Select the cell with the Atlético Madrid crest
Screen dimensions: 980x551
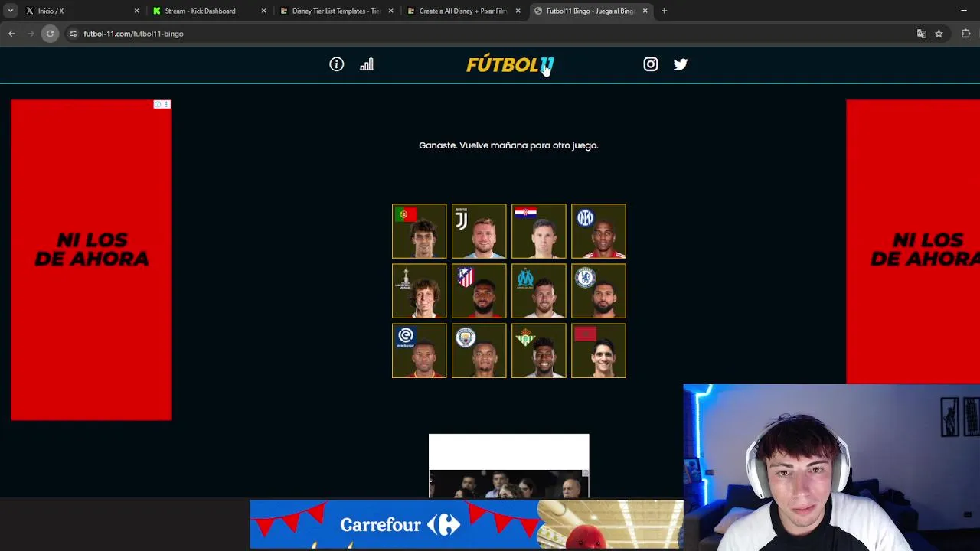(479, 291)
